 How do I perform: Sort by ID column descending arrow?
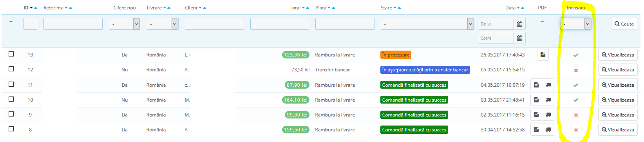pos(31,8)
